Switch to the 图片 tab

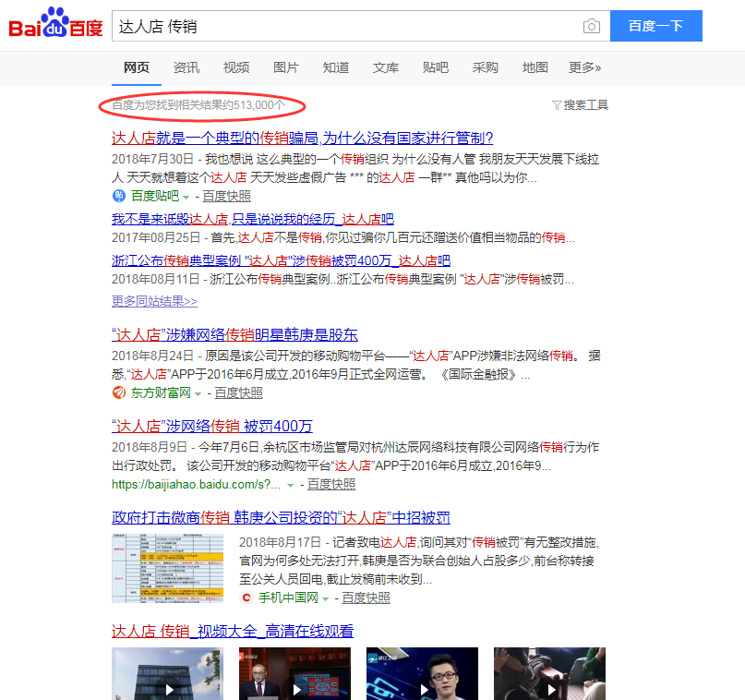pos(286,67)
